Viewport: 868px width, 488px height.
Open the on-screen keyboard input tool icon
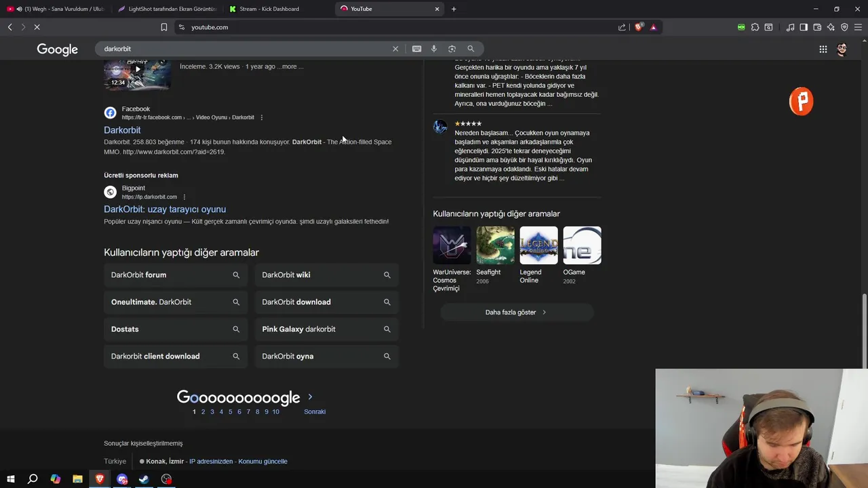(x=416, y=49)
